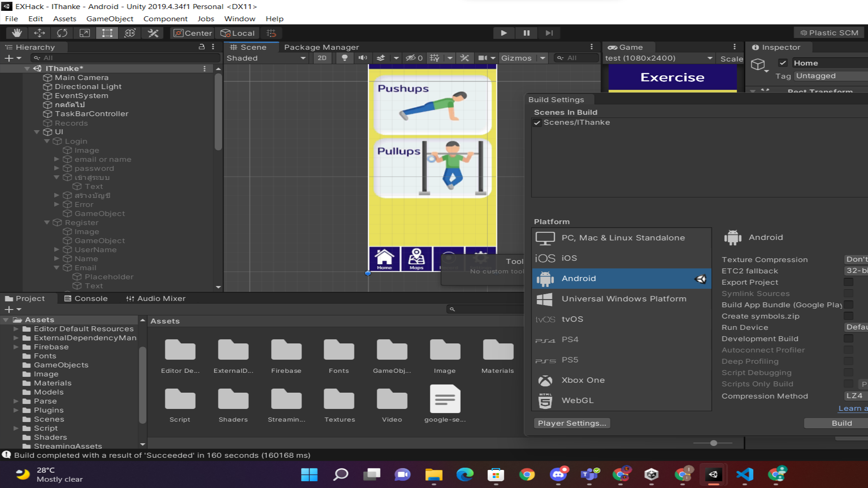Open Gizmos dropdown arrow
The height and width of the screenshot is (488, 868).
click(542, 58)
